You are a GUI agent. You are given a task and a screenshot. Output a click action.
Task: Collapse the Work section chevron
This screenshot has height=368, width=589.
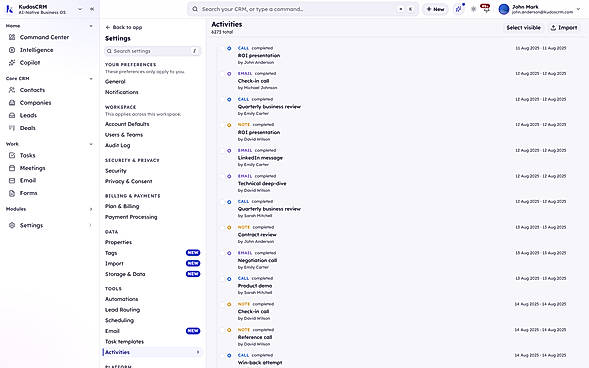click(91, 144)
